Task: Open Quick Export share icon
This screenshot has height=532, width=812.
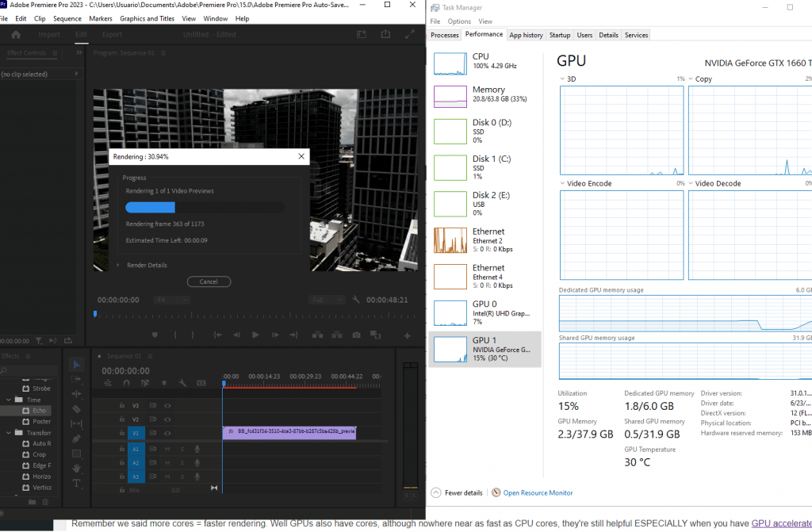Action: pyautogui.click(x=385, y=34)
